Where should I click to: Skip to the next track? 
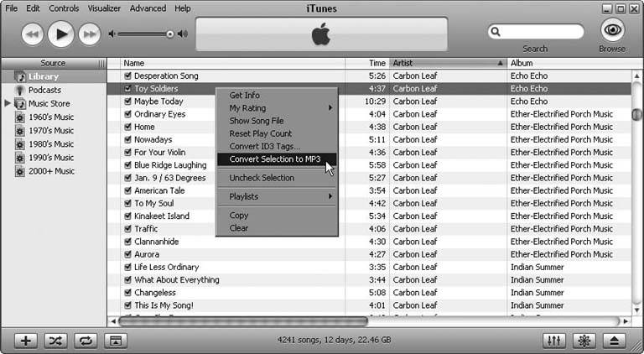[x=89, y=34]
